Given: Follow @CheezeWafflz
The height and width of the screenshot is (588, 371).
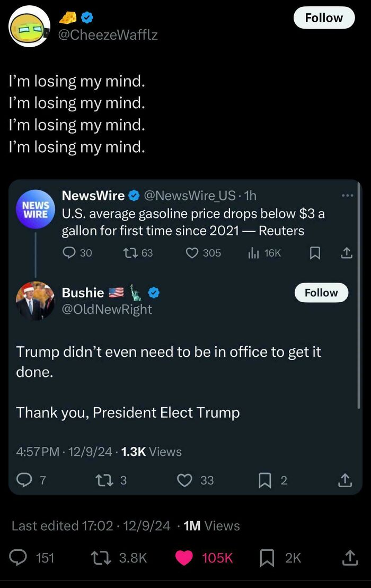Looking at the screenshot, I should point(324,17).
